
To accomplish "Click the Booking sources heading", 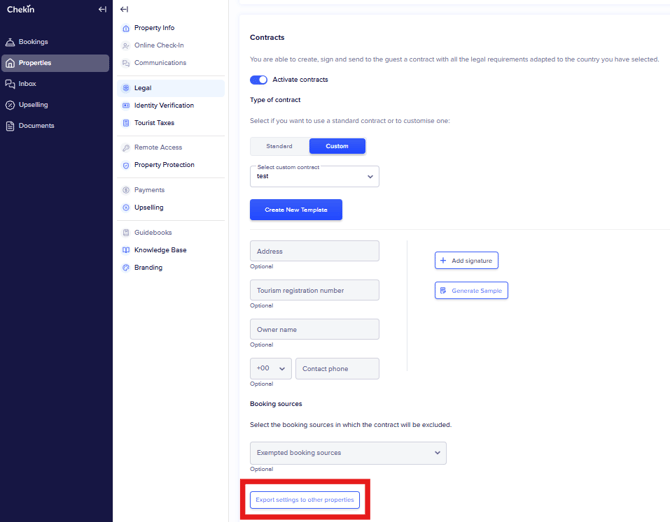I will coord(276,404).
